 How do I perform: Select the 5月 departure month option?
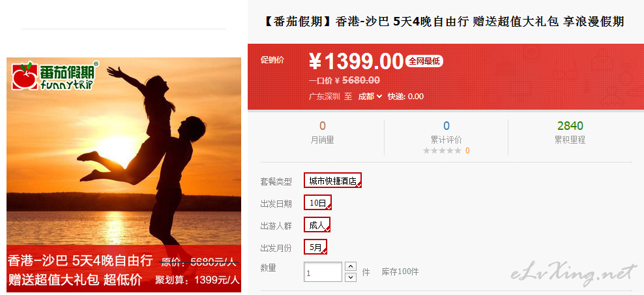click(x=315, y=247)
